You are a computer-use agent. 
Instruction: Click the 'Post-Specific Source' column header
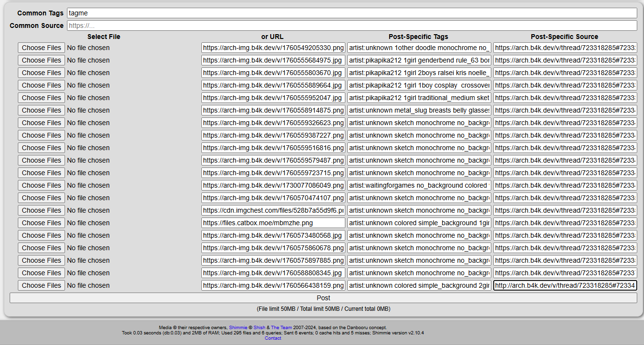coord(565,37)
